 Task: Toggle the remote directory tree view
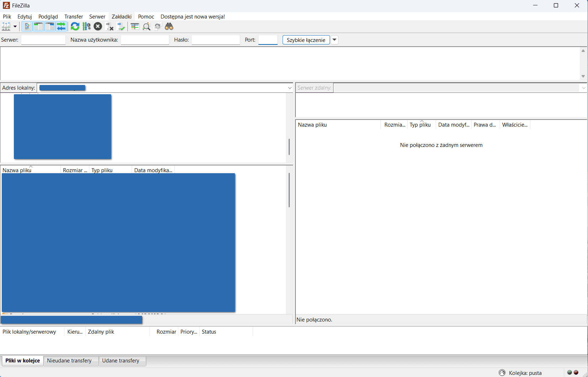tap(50, 26)
